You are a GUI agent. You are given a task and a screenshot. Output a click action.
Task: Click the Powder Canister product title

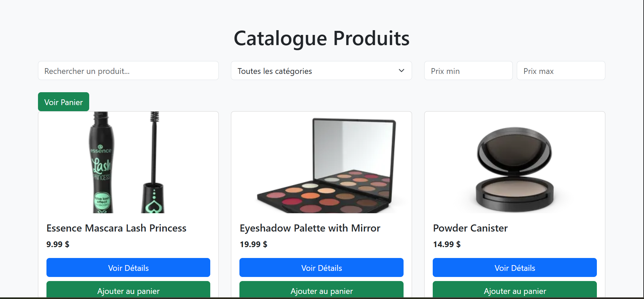click(470, 228)
